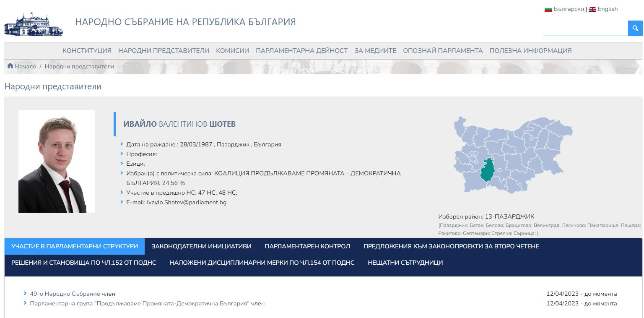Click the UK flag icon
The width and height of the screenshot is (644, 318).
[x=592, y=9]
